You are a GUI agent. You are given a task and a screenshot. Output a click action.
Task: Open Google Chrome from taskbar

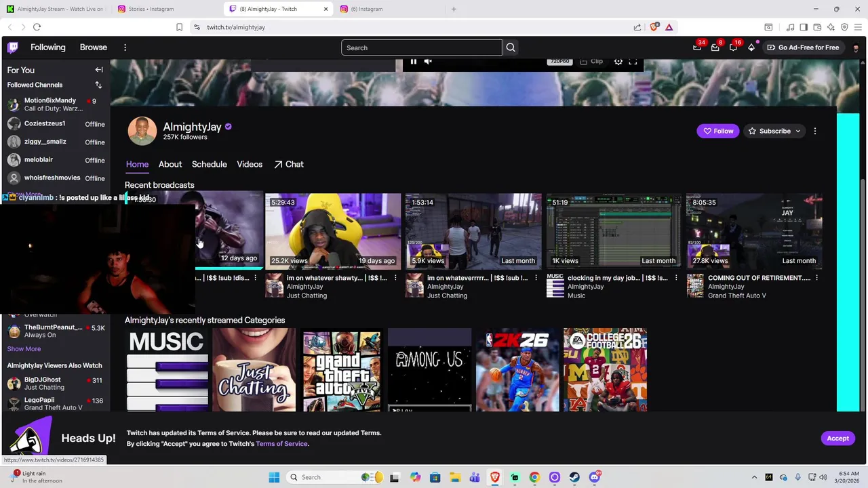[534, 477]
